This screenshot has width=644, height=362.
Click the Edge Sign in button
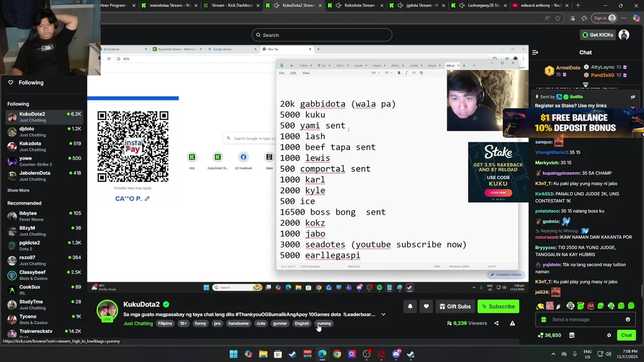(604, 18)
